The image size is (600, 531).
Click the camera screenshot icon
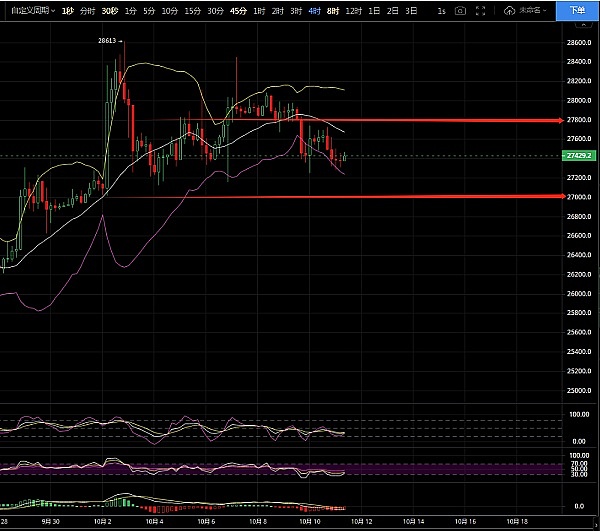[x=460, y=10]
